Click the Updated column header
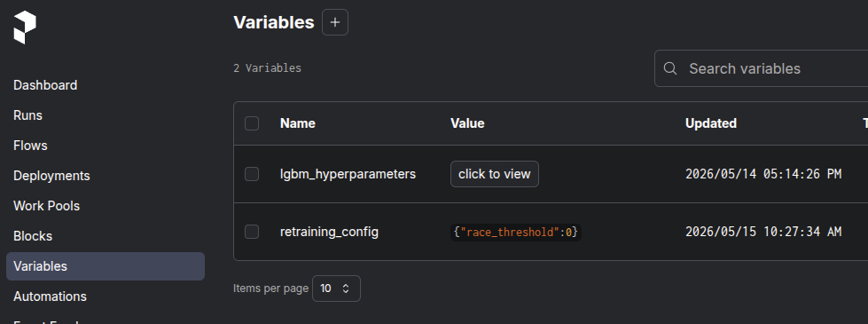868x324 pixels. (x=711, y=123)
